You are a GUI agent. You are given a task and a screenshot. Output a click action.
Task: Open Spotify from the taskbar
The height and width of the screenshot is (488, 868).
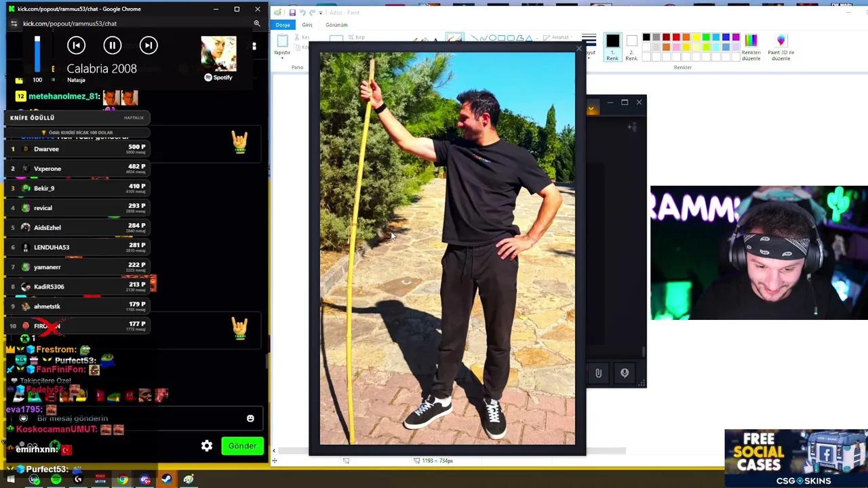[x=56, y=480]
